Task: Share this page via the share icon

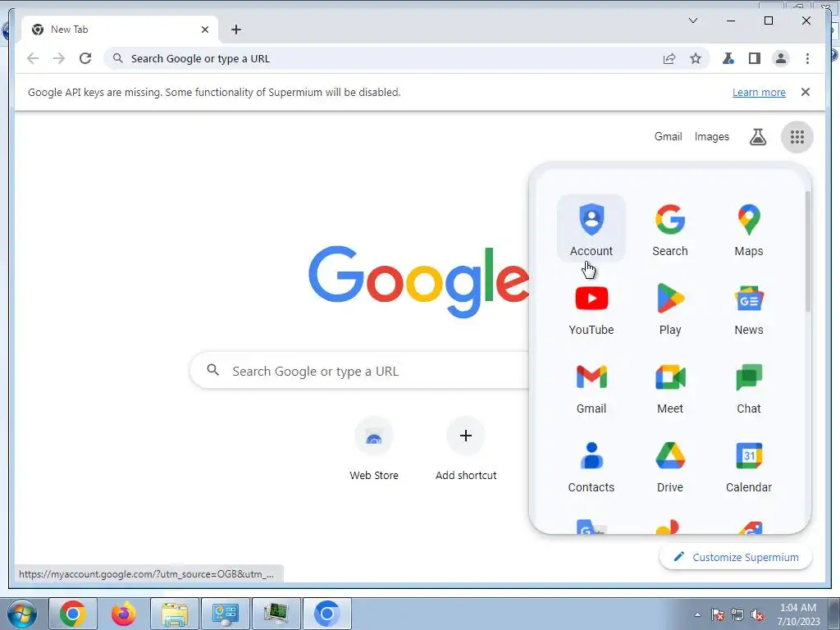Action: pyautogui.click(x=669, y=58)
